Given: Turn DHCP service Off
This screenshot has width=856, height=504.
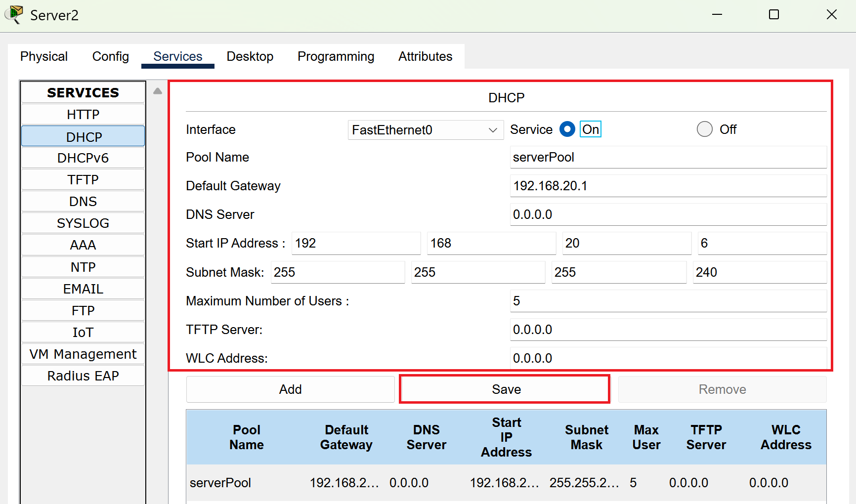Looking at the screenshot, I should pos(705,129).
